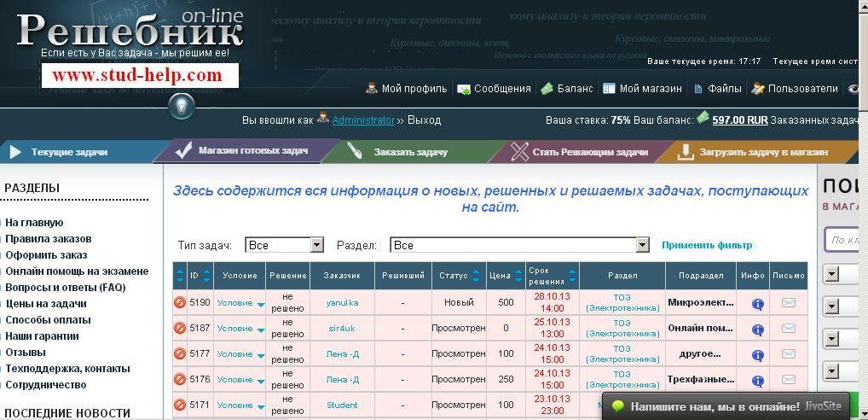The image size is (868, 420).
Task: Click the envelope icon for task 5177
Action: 789,353
